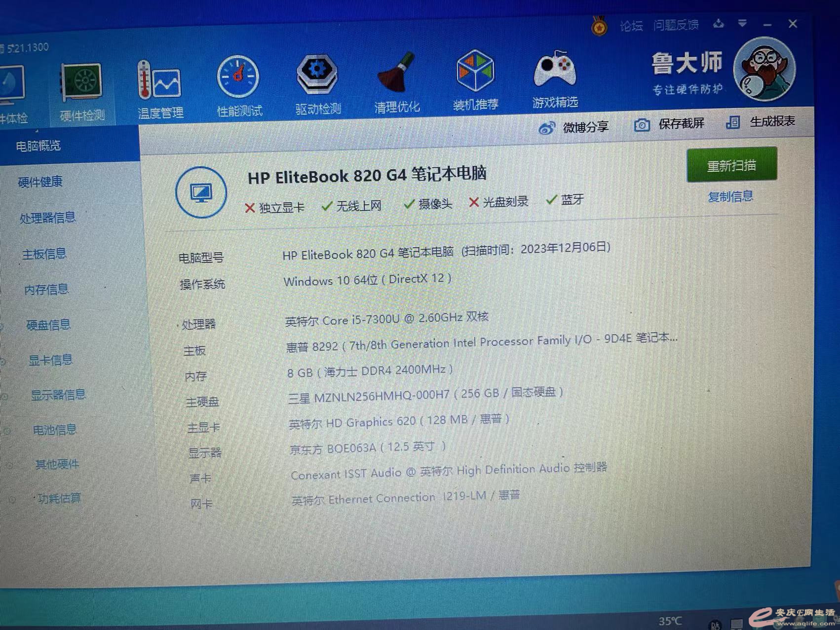Click the 英特尔 HD Graphics 620 value

pos(399,422)
